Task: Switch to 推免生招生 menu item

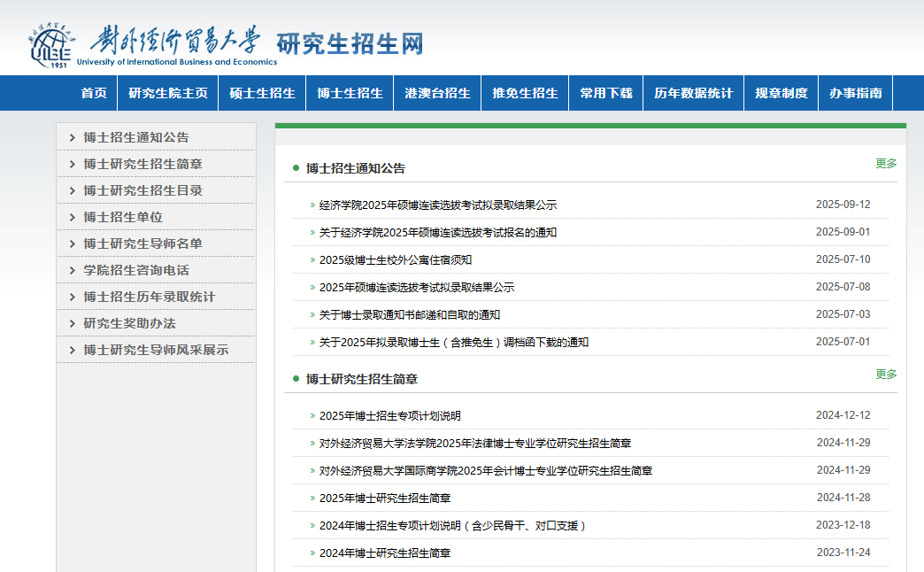Action: [x=525, y=93]
